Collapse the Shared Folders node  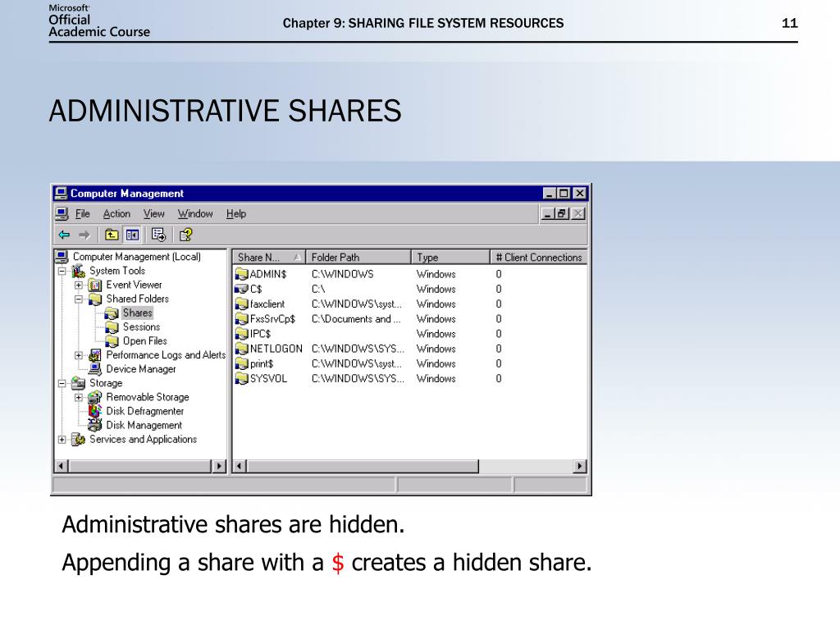tap(79, 299)
